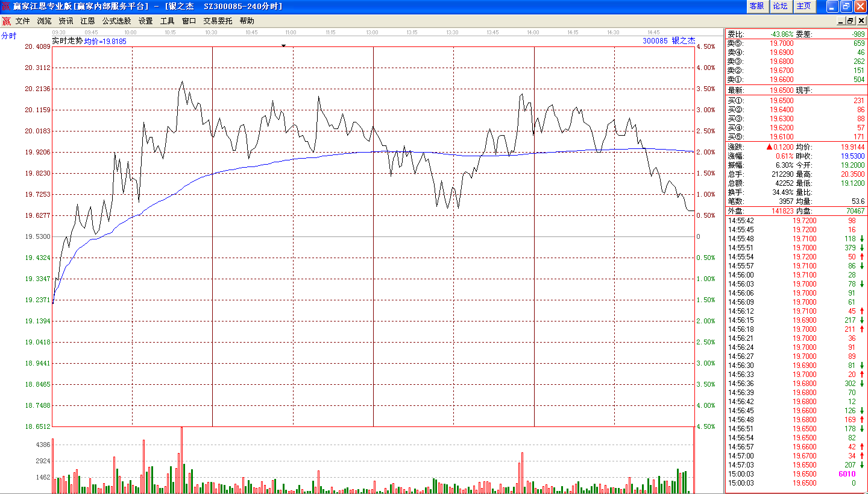Image resolution: width=868 pixels, height=494 pixels.
Task: Select the 卖① price 19.6600
Action: pos(782,80)
